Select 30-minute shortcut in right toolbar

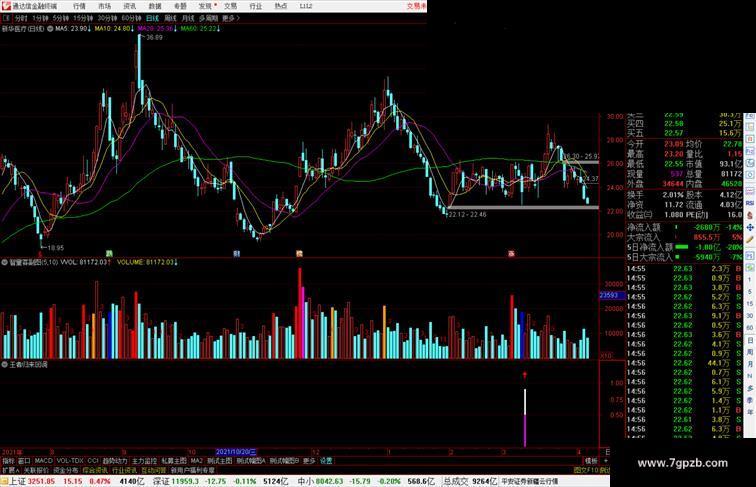[750, 315]
